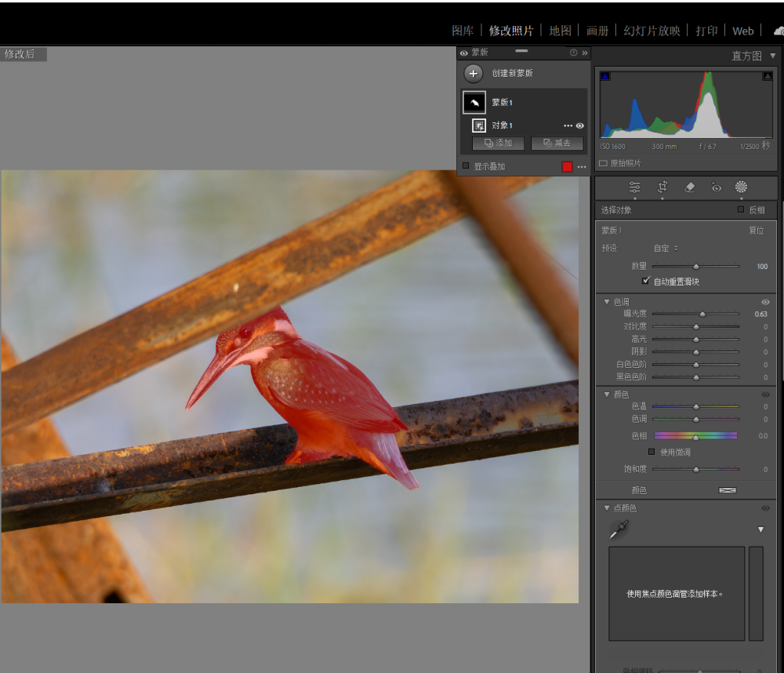
Task: Toggle the eye icon in the 蒙版 panel header
Action: coord(464,53)
